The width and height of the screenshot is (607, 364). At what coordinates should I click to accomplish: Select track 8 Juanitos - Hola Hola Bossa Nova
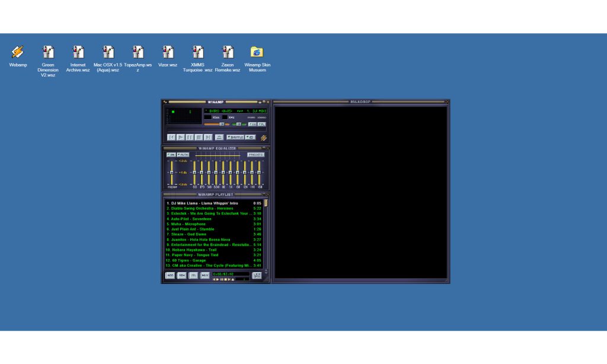[x=213, y=240]
